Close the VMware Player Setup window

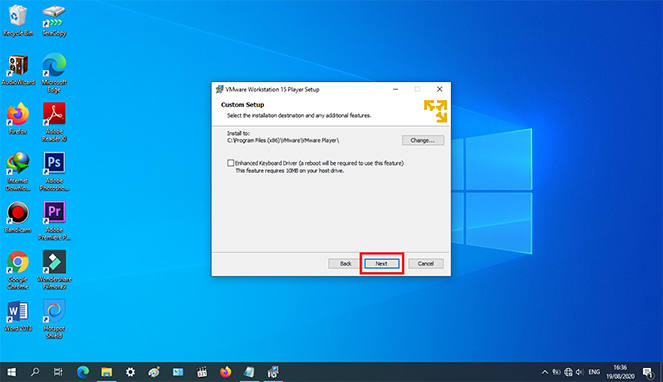coord(439,89)
